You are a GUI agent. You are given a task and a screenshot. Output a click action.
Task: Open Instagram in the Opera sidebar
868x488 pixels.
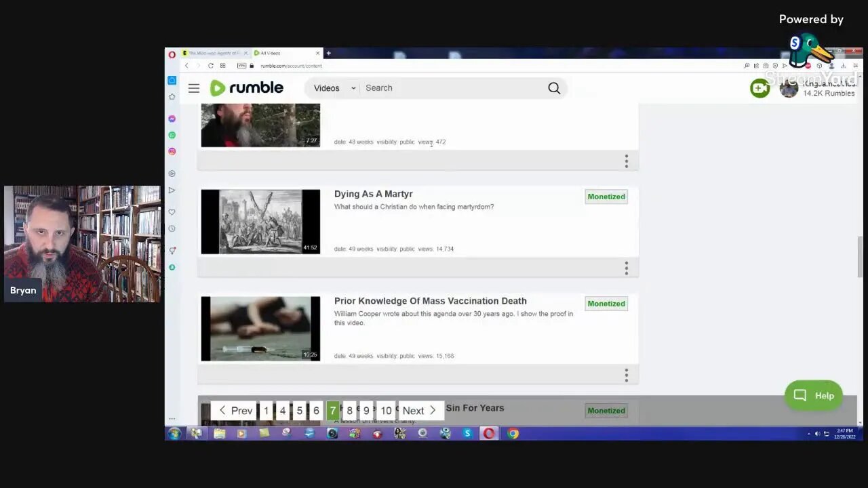pos(172,151)
